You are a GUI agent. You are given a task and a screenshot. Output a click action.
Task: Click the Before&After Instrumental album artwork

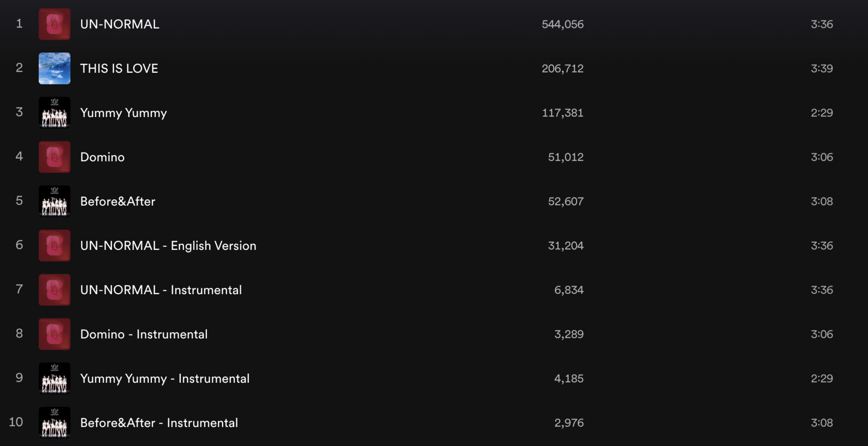(54, 423)
